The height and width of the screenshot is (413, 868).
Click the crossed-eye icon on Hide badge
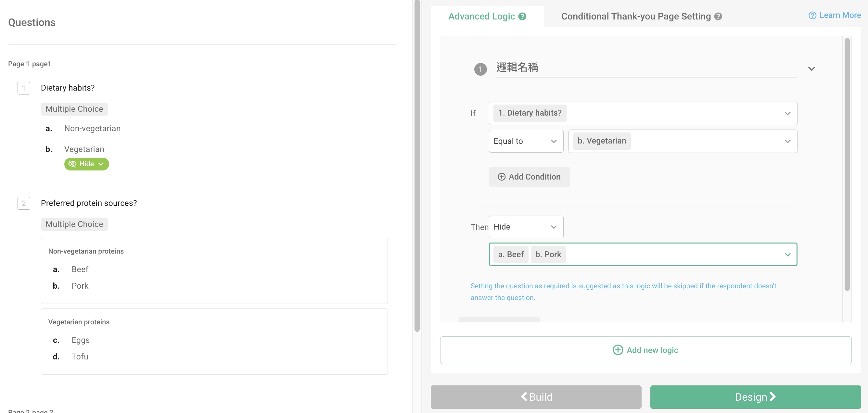pyautogui.click(x=72, y=164)
